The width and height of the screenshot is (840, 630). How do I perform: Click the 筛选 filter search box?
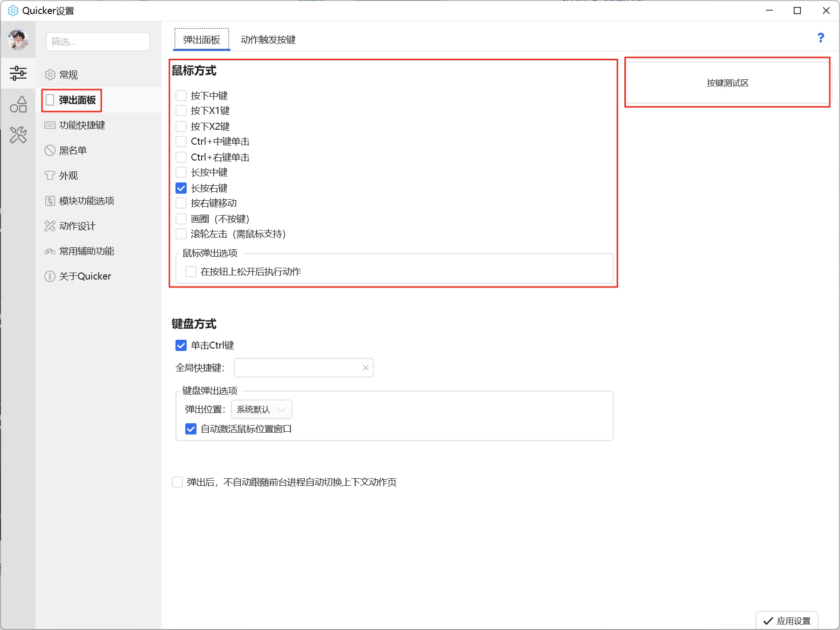pyautogui.click(x=98, y=42)
